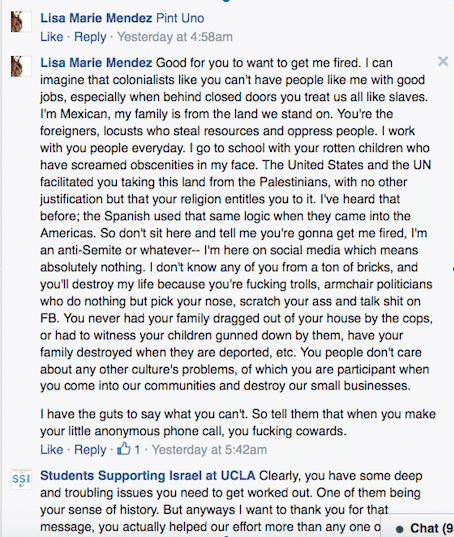This screenshot has height=537, width=454.
Task: Open Lisa Marie Mendez profile from first comment
Action: tap(96, 18)
